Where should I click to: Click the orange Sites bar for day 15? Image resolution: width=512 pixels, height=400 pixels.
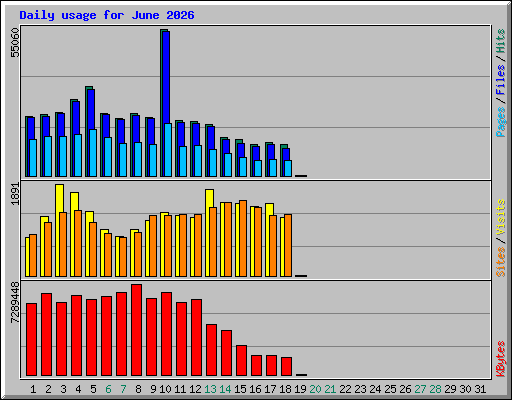pyautogui.click(x=243, y=238)
